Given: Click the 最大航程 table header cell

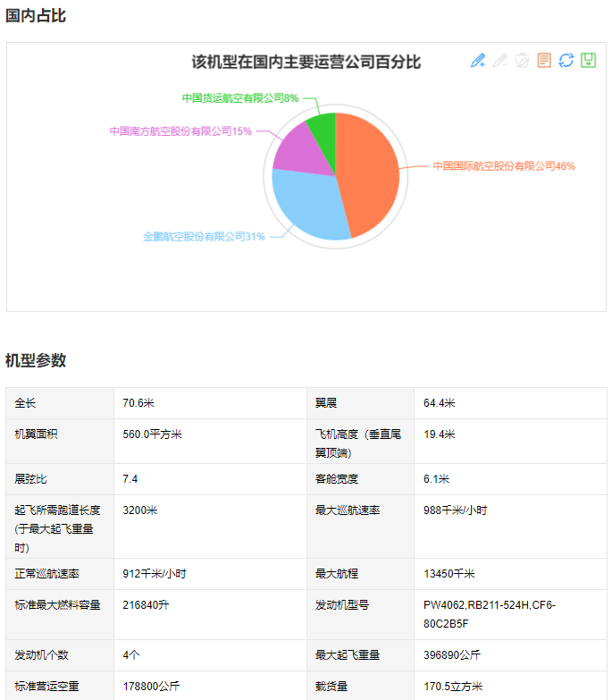Looking at the screenshot, I should 360,574.
